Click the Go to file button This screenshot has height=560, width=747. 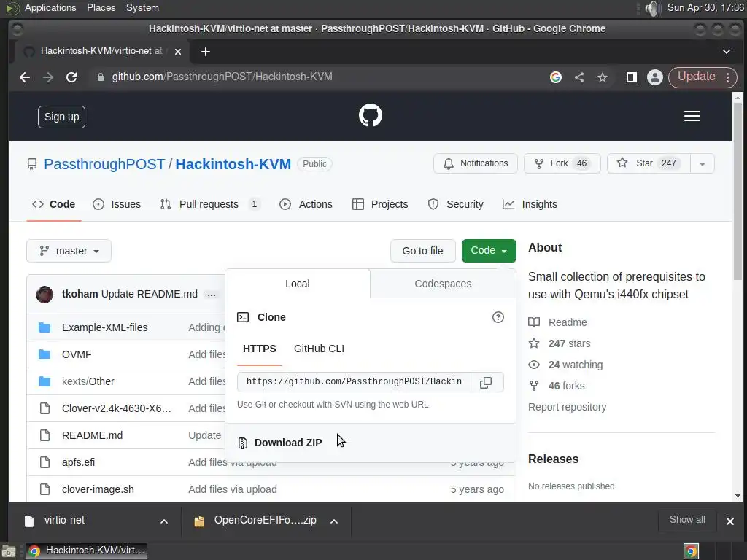[x=422, y=251]
